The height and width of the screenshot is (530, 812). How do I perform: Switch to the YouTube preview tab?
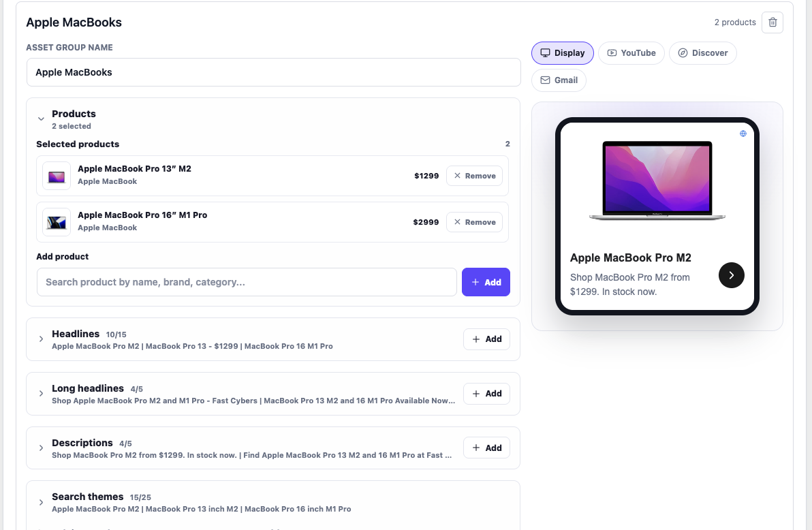click(631, 53)
